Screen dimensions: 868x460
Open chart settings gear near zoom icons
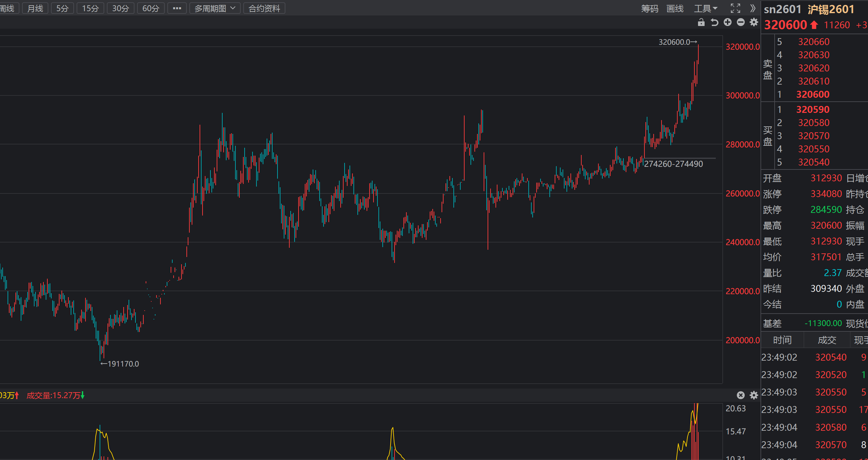tap(754, 23)
